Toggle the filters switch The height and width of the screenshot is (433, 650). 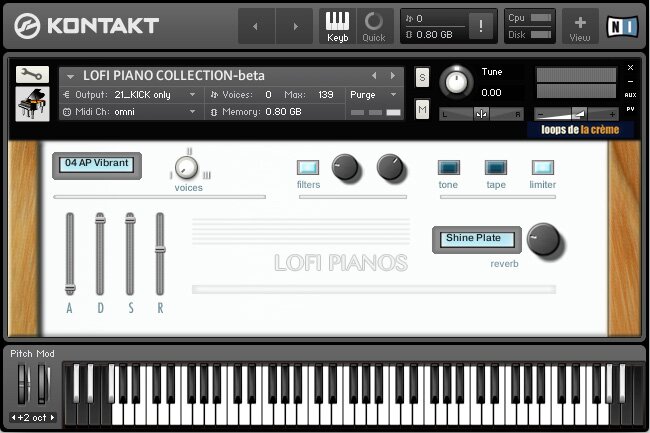[x=308, y=167]
